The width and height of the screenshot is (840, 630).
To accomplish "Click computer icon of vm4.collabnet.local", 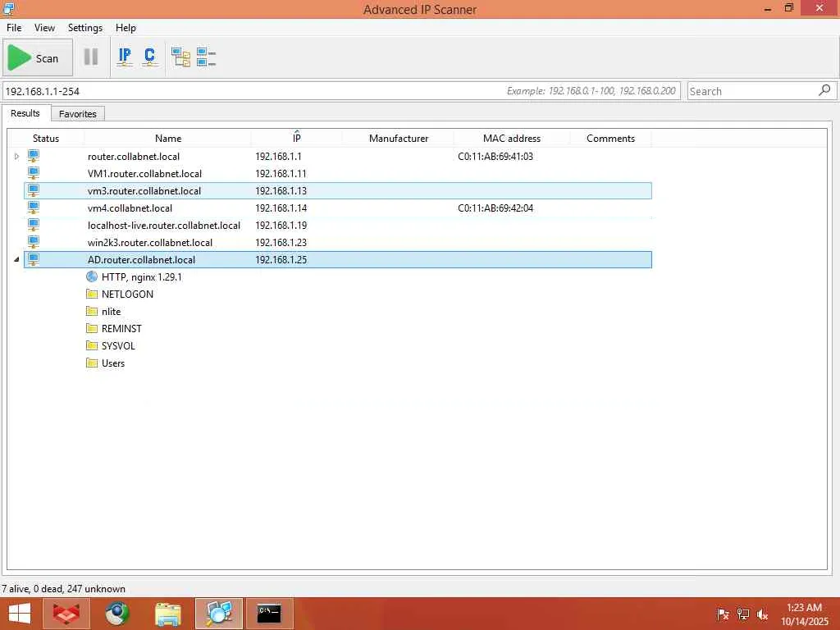I will coord(34,208).
